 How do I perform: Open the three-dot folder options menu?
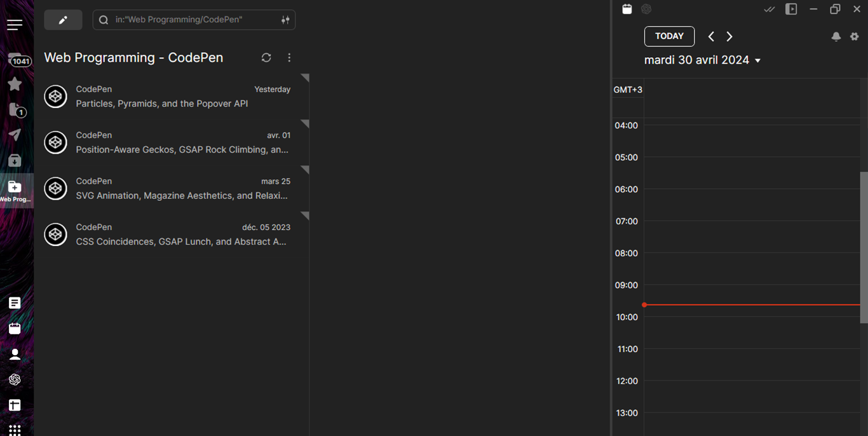point(289,58)
